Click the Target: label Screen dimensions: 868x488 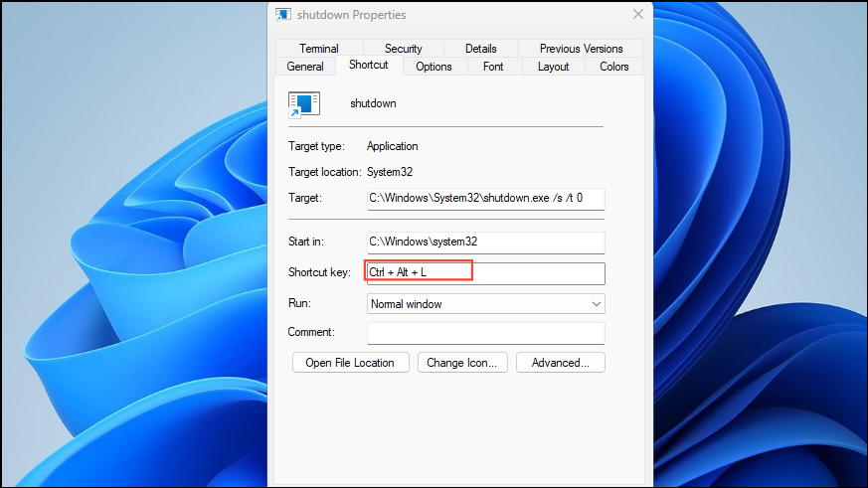[305, 198]
